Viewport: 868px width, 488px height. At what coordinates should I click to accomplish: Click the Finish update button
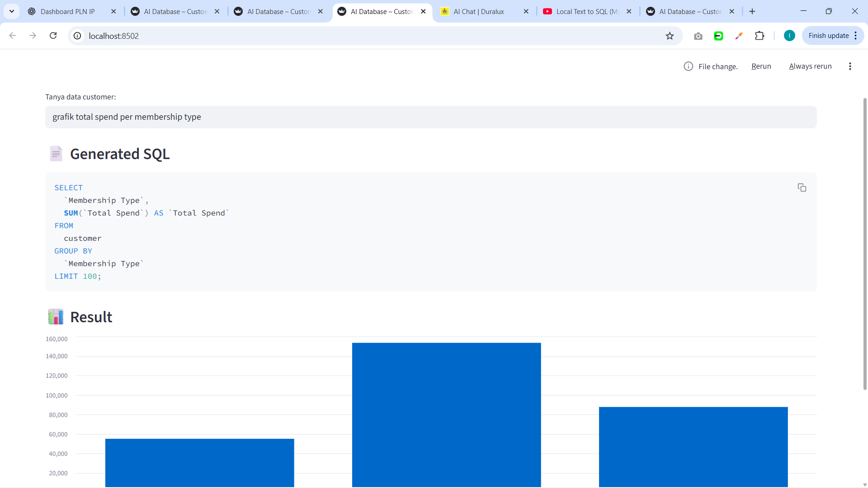828,36
